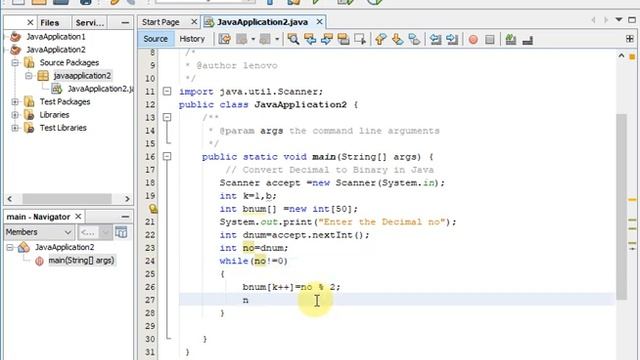Collapse JavaApplication2 node in Navigator
Screen dimensions: 640x360
coord(10,247)
